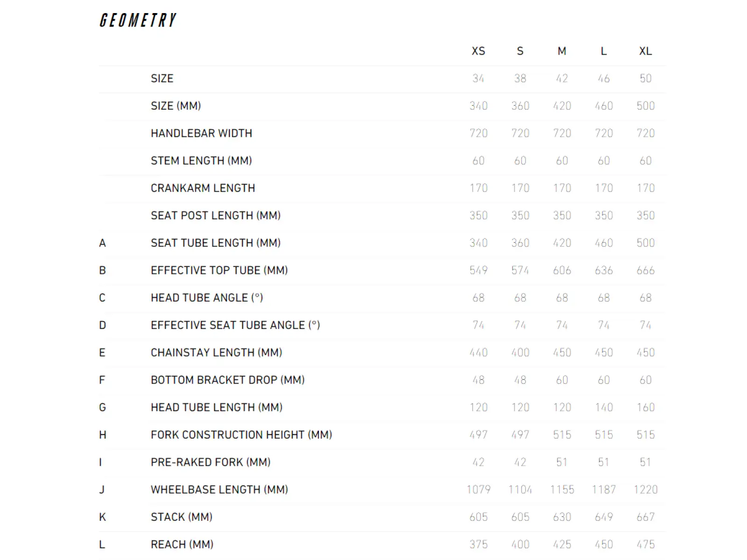Select HEAD TUBE ANGLE row label
Screen dimensions: 747x560
coord(207,298)
